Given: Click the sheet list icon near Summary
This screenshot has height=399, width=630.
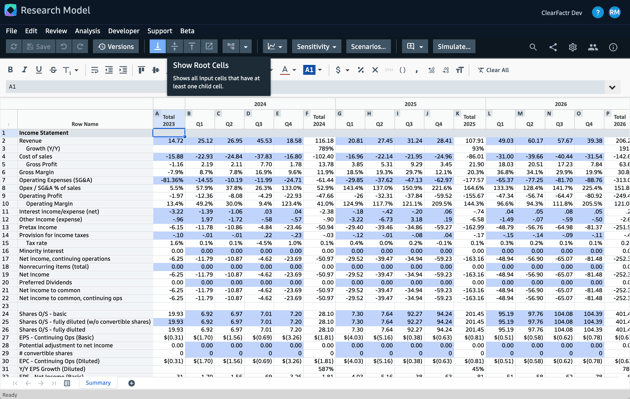Looking at the screenshot, I should point(67,383).
